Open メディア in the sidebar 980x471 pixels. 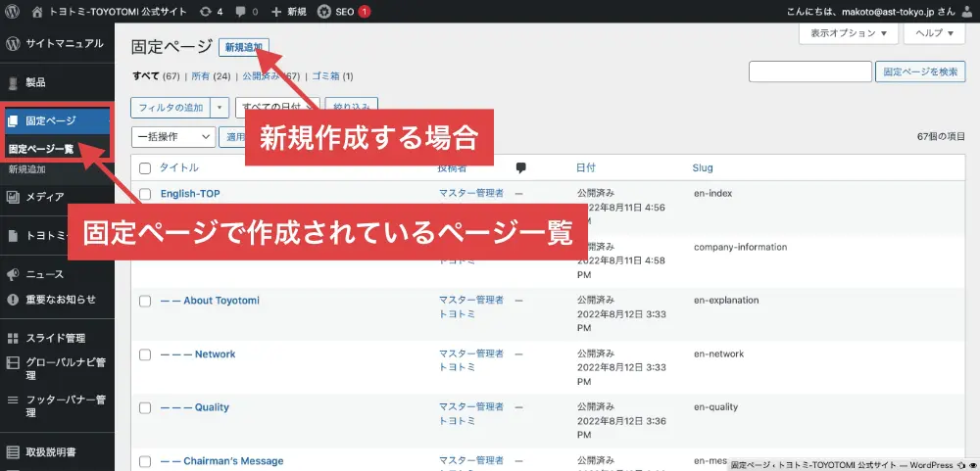[44, 197]
